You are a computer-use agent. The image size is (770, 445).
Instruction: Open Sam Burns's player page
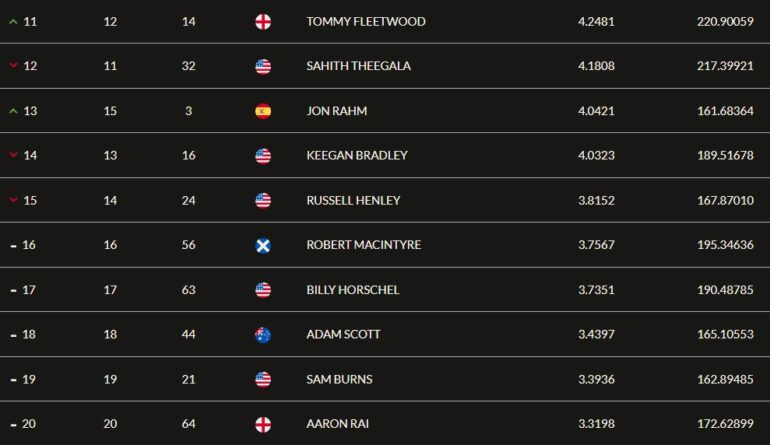tap(339, 379)
